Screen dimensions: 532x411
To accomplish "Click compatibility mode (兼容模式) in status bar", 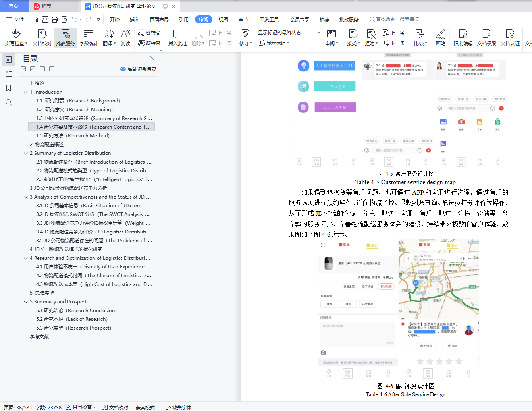I will tap(145, 407).
